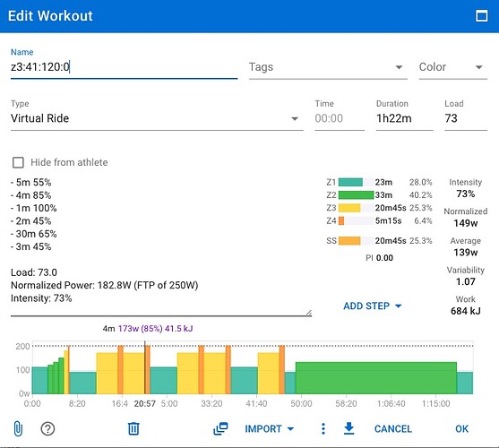Click the paperclip attachment icon

(x=18, y=428)
